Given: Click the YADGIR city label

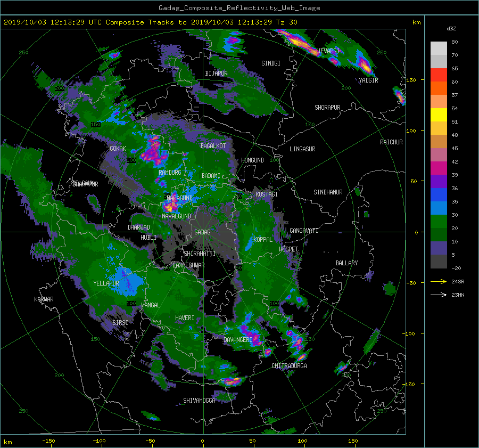Looking at the screenshot, I should coord(368,80).
